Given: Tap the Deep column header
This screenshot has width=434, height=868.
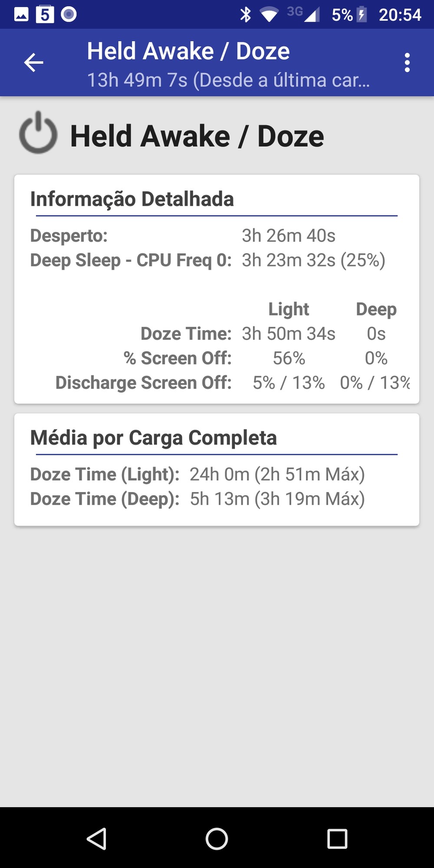Looking at the screenshot, I should [376, 309].
